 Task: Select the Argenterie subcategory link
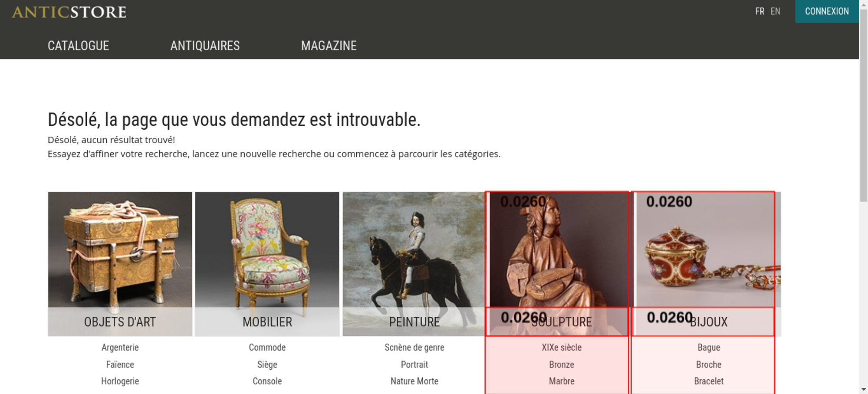pos(120,348)
